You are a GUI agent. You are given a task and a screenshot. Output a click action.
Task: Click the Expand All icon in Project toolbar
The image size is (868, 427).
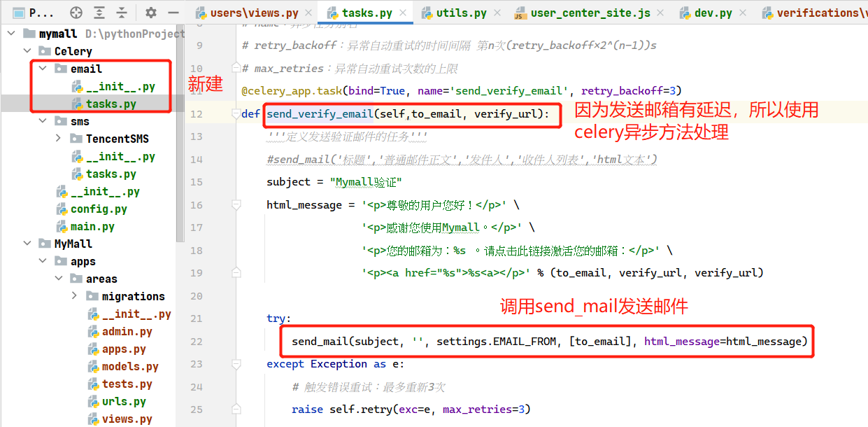tap(99, 13)
